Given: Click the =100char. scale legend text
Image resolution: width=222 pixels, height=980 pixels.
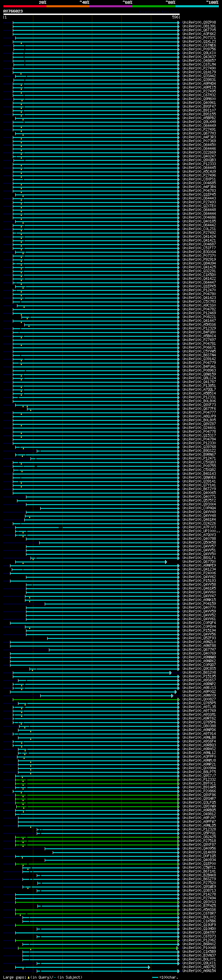Looking at the screenshot, I should pyautogui.click(x=168, y=977).
